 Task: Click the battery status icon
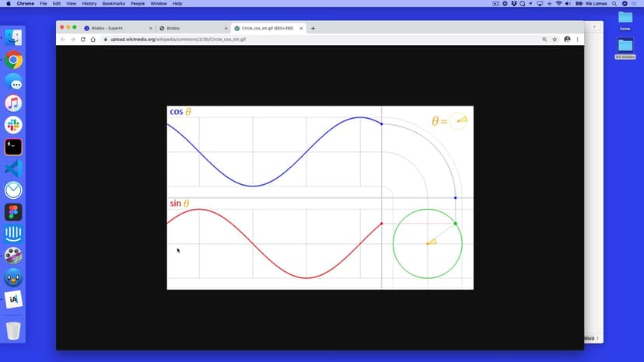(x=579, y=4)
